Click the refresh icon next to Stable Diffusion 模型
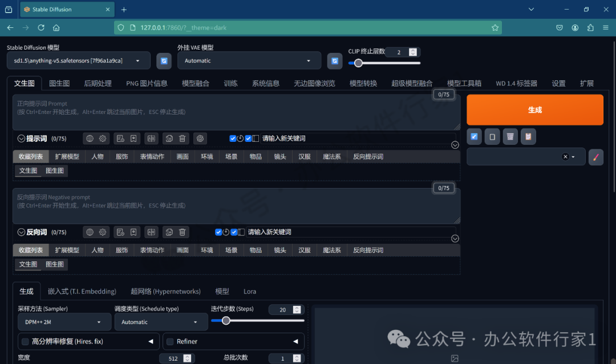Viewport: 616px width, 364px height. 164,60
